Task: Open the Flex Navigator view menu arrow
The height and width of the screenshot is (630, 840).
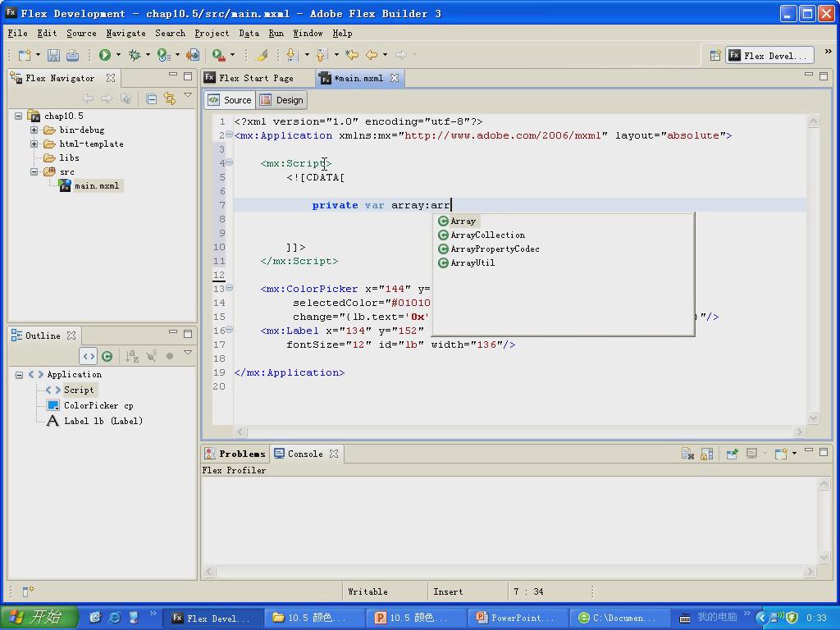Action: coord(188,96)
